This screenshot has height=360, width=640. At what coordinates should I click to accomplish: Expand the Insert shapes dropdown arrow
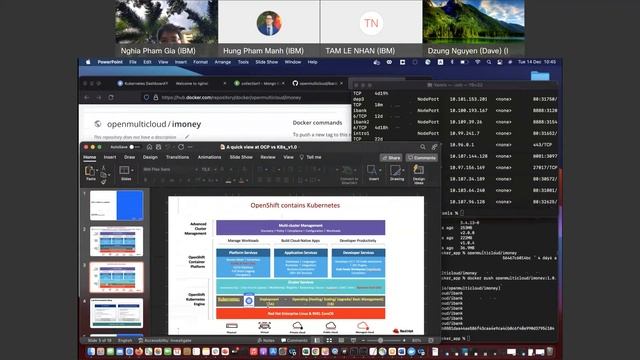point(379,170)
